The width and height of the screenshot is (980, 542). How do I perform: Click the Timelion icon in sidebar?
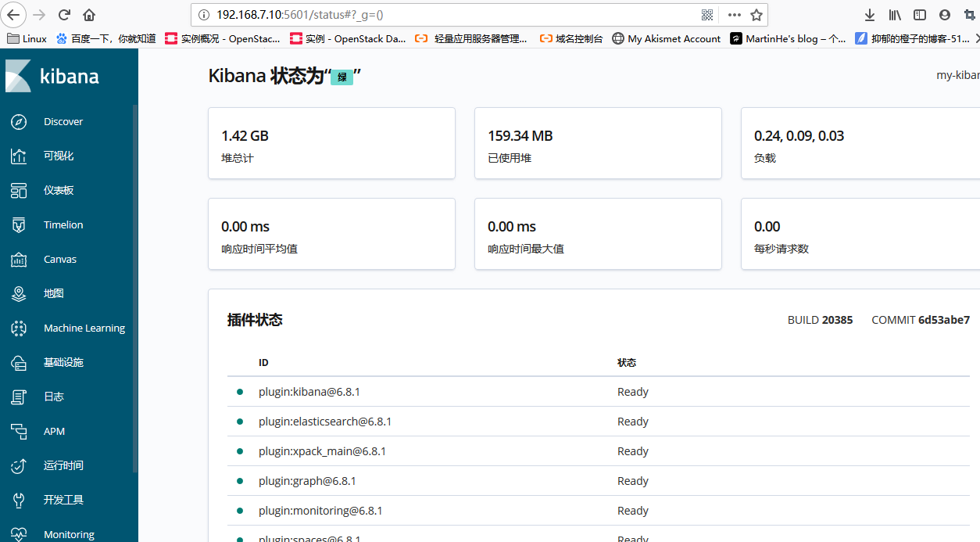pyautogui.click(x=19, y=225)
